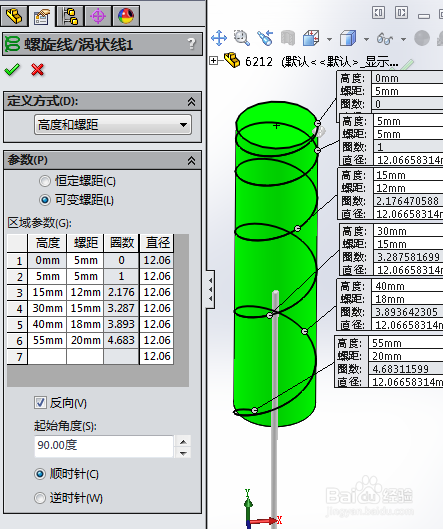Select 可变螺距 variable pitch option
Screen dimensions: 443x529
pos(45,200)
